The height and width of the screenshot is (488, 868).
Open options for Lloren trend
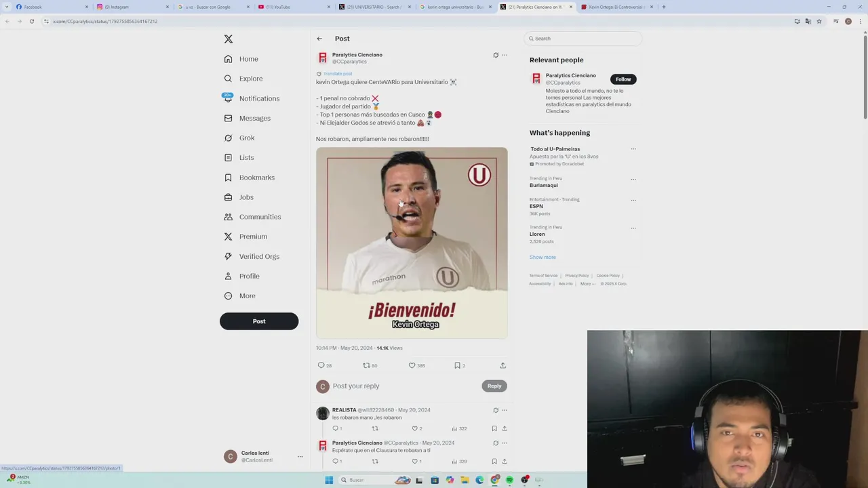633,228
